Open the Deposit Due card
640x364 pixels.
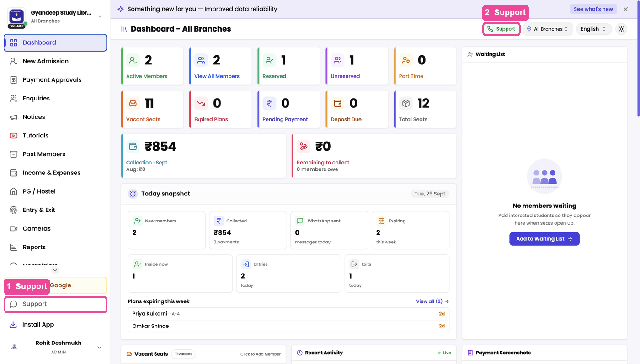point(357,109)
